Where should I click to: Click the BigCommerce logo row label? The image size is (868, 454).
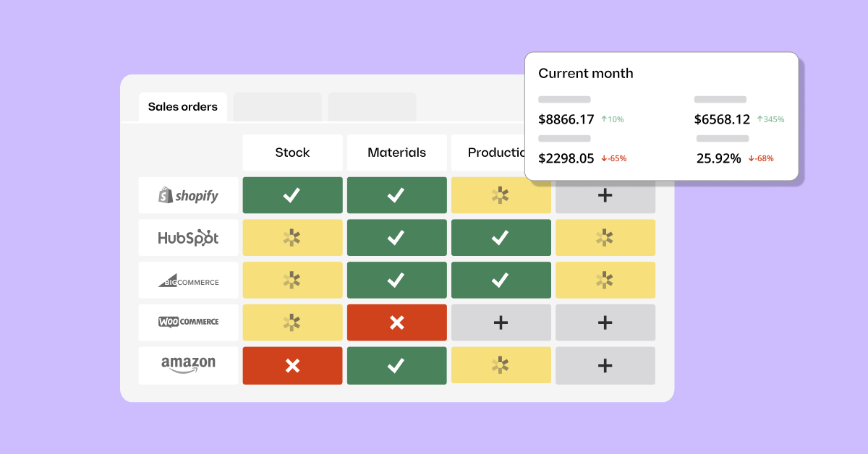point(188,280)
